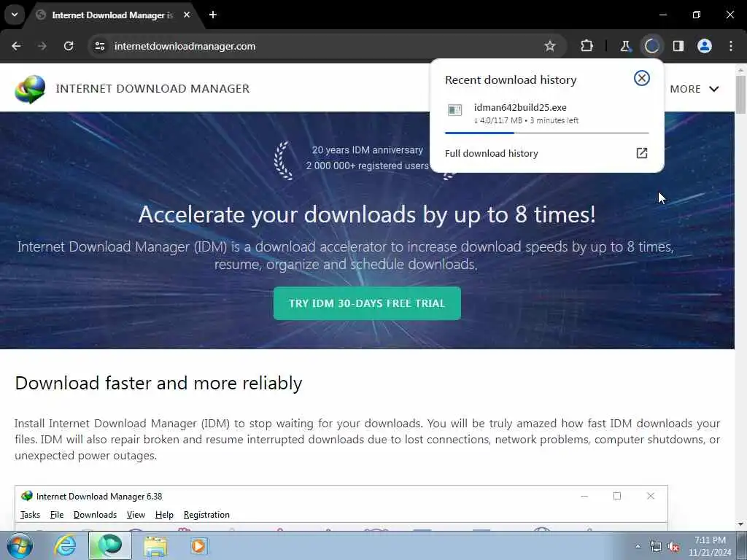Screen dimensions: 747x560
Task: Show hidden system tray icons arrow
Action: (638, 547)
